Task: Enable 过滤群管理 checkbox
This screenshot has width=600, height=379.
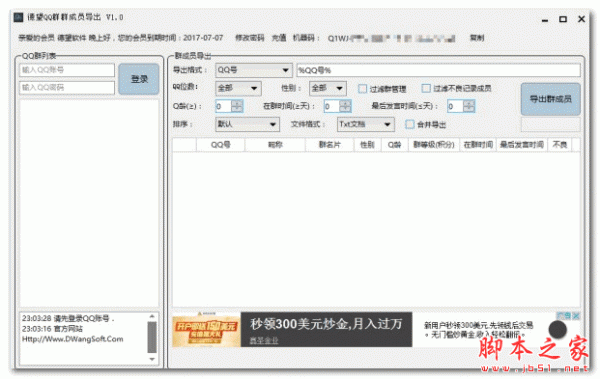Action: [x=362, y=89]
